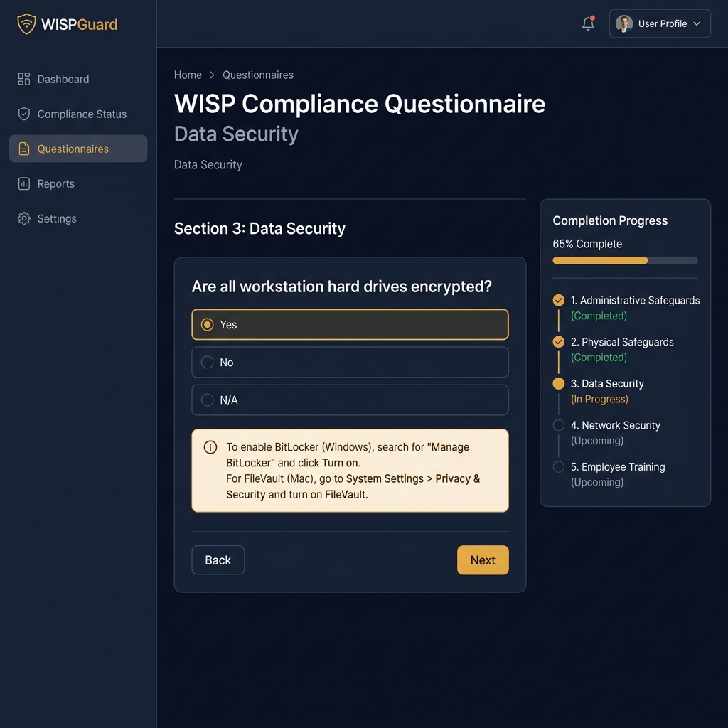
Task: Go to Questionnaires sidebar item
Action: [78, 149]
